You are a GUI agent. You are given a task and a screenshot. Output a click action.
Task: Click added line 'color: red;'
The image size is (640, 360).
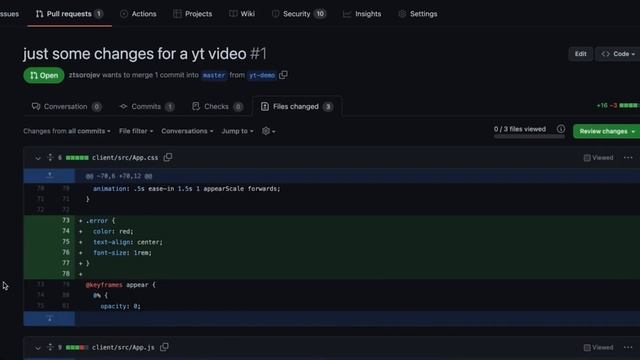pos(113,231)
